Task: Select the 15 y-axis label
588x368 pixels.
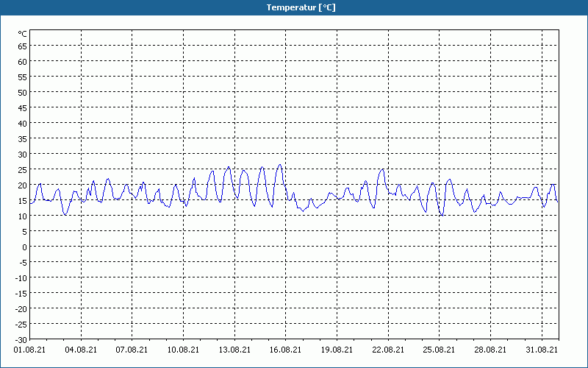Action: [23, 201]
